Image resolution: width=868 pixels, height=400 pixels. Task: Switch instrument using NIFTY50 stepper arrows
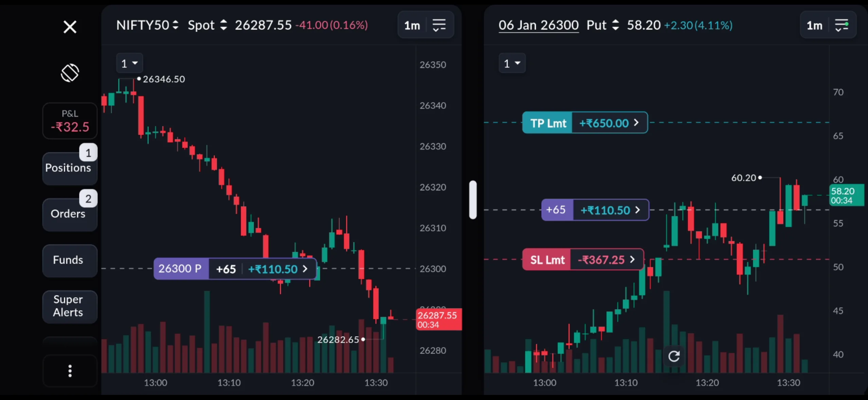pyautogui.click(x=175, y=25)
